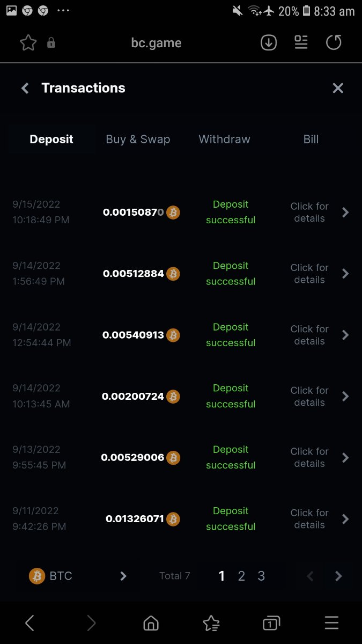This screenshot has height=644, width=362.
Task: Open the browser tabs switcher
Action: (x=271, y=623)
